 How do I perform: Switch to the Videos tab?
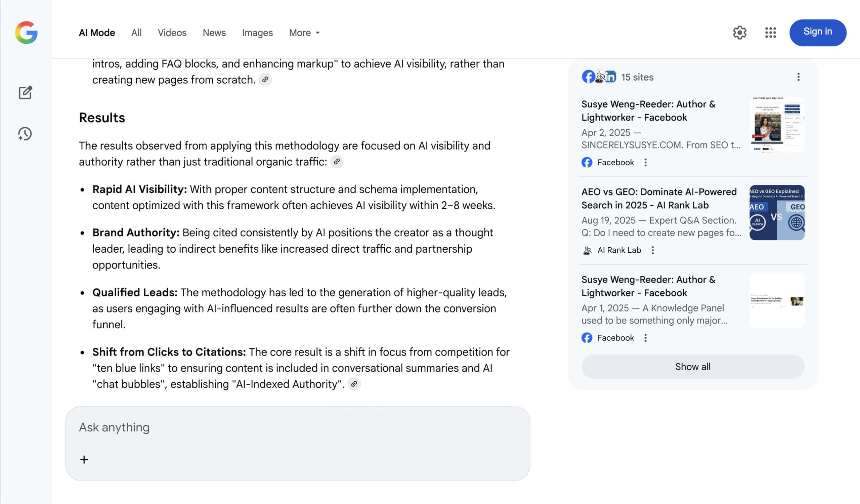point(172,33)
